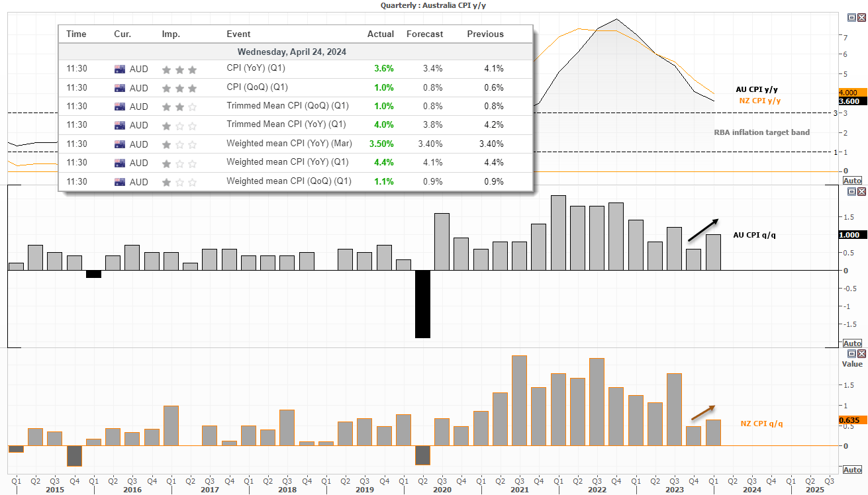Click the NZ CPI y/y series label

(760, 101)
